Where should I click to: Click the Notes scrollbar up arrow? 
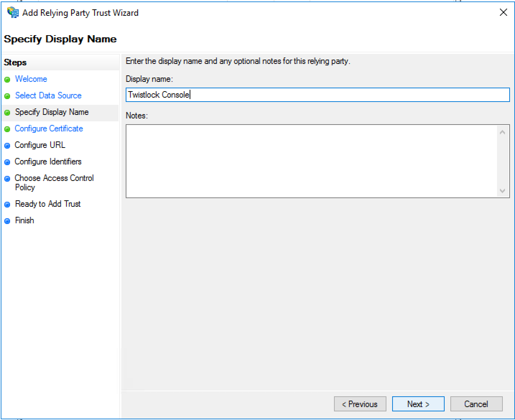502,132
